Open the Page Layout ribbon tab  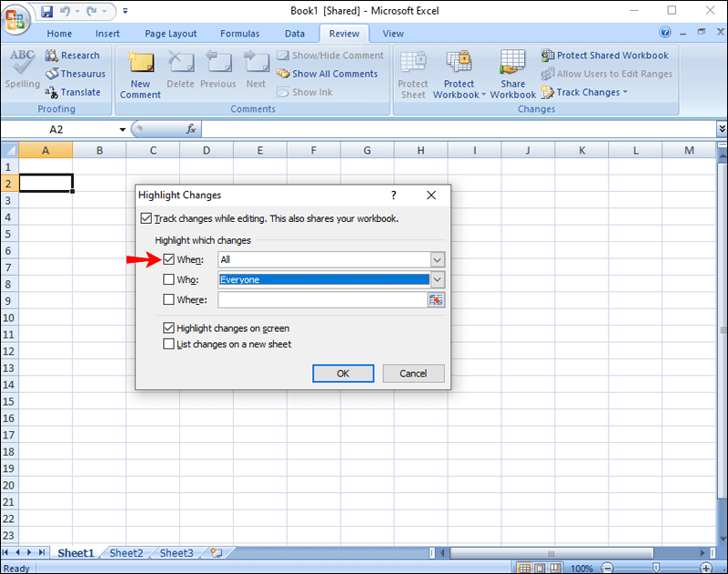tap(170, 34)
